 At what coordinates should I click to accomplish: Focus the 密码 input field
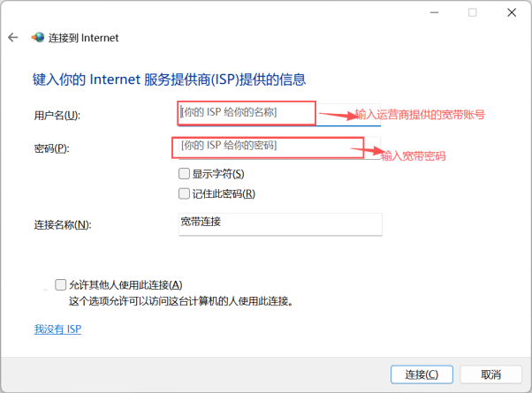265,145
